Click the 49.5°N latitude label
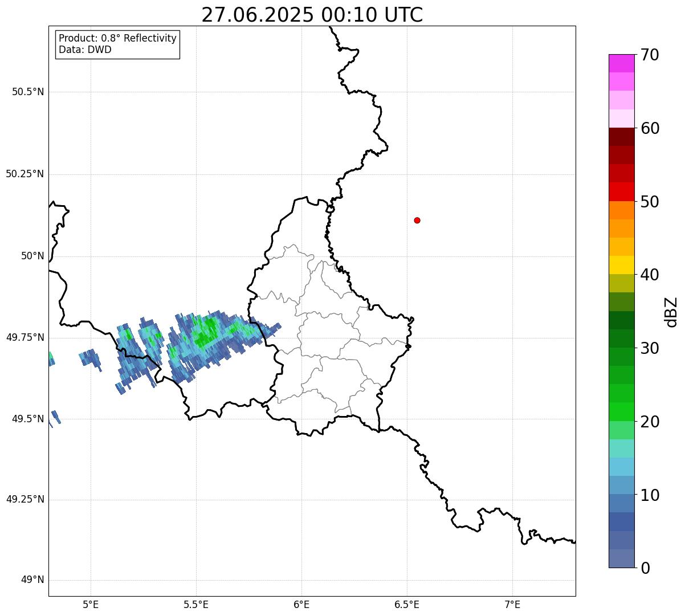This screenshot has width=685, height=616. click(27, 419)
